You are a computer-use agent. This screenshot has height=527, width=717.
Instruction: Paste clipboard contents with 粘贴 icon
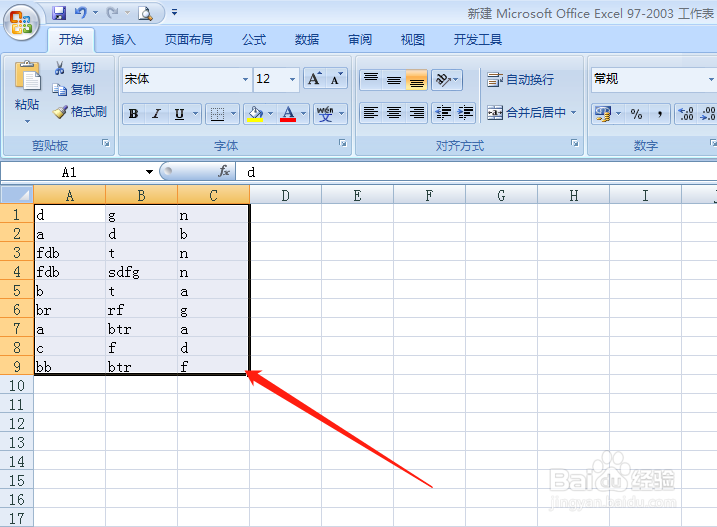[x=27, y=76]
